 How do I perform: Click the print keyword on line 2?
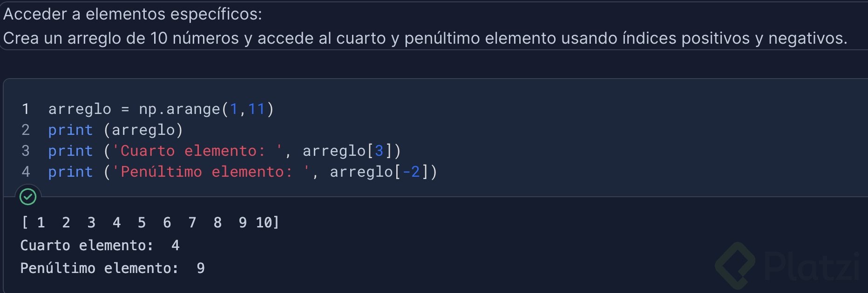click(x=70, y=130)
